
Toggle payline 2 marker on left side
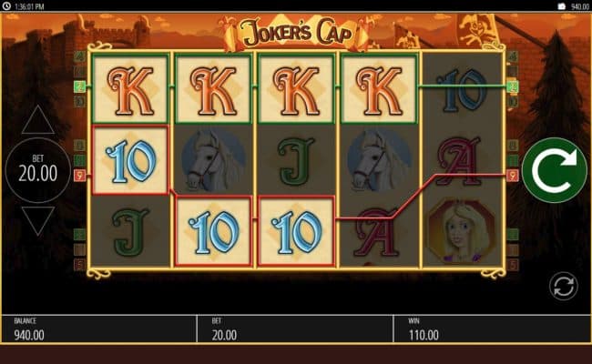click(x=79, y=86)
